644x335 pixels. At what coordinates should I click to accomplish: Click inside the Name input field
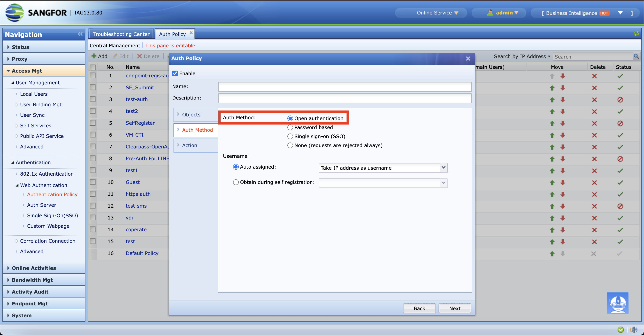click(345, 87)
